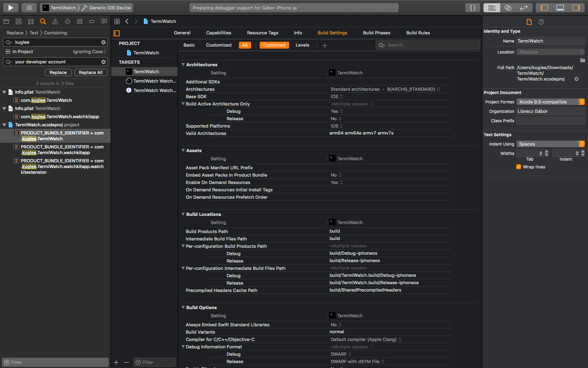Screen dimensions: 588x368
Task: Hide the Navigator panel
Action: point(544,8)
